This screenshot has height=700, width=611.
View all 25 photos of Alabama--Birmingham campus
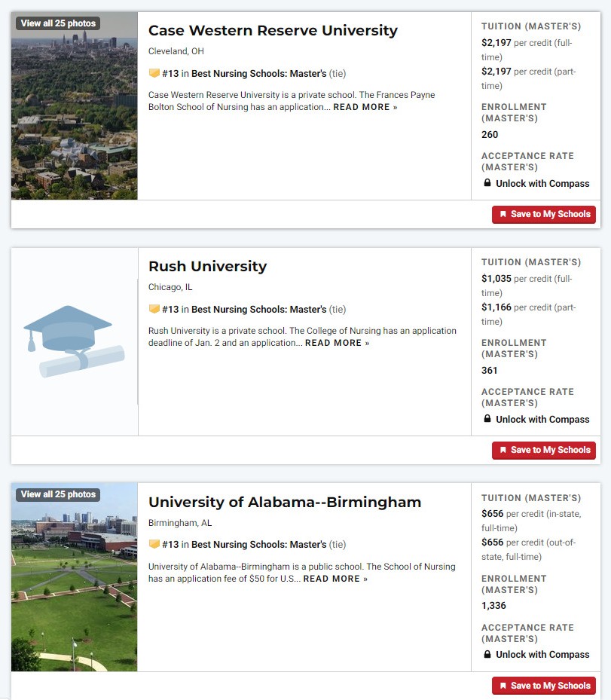pyautogui.click(x=58, y=494)
